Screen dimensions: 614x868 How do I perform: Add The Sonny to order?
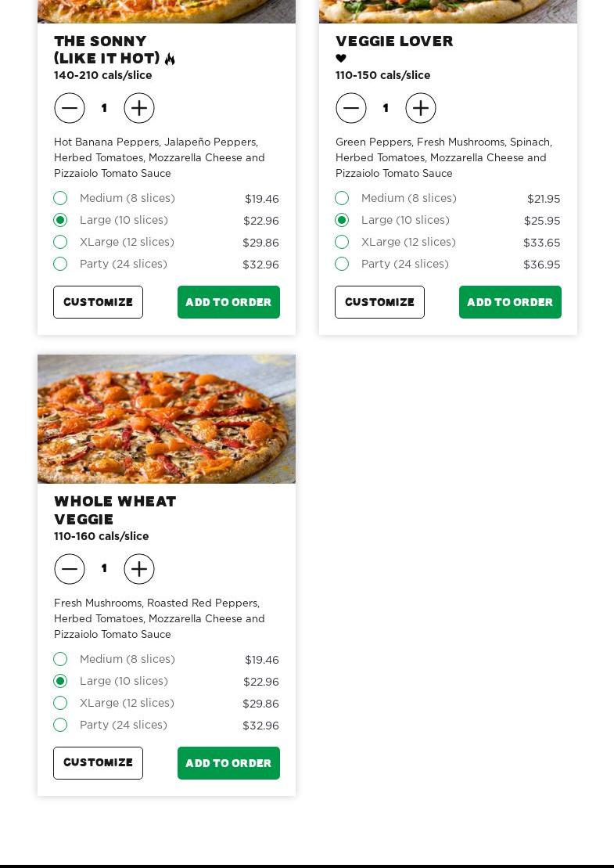pos(228,302)
